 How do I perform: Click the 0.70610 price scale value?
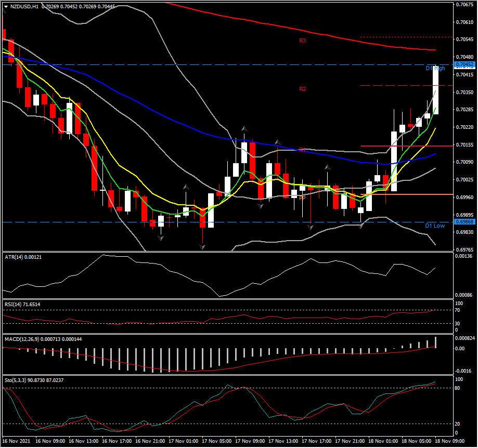point(464,22)
